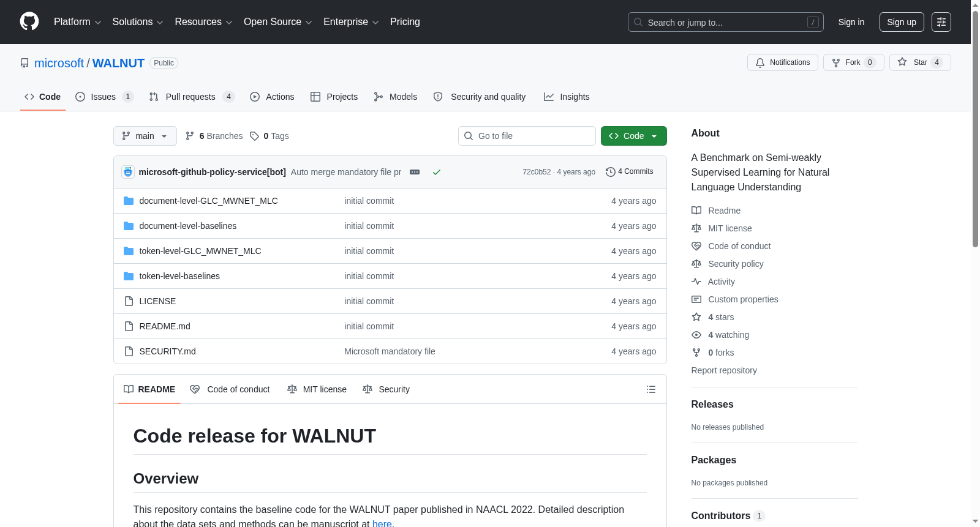Click the Sign up button
Viewport: 980px width, 527px height.
coord(902,22)
